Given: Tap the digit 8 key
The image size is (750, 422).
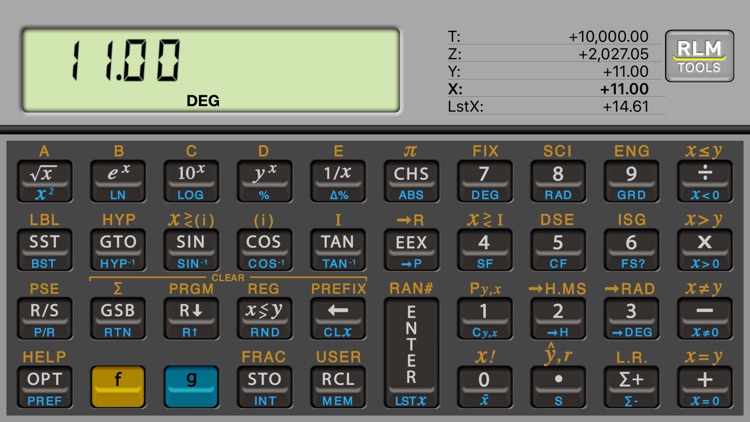Looking at the screenshot, I should (x=558, y=181).
